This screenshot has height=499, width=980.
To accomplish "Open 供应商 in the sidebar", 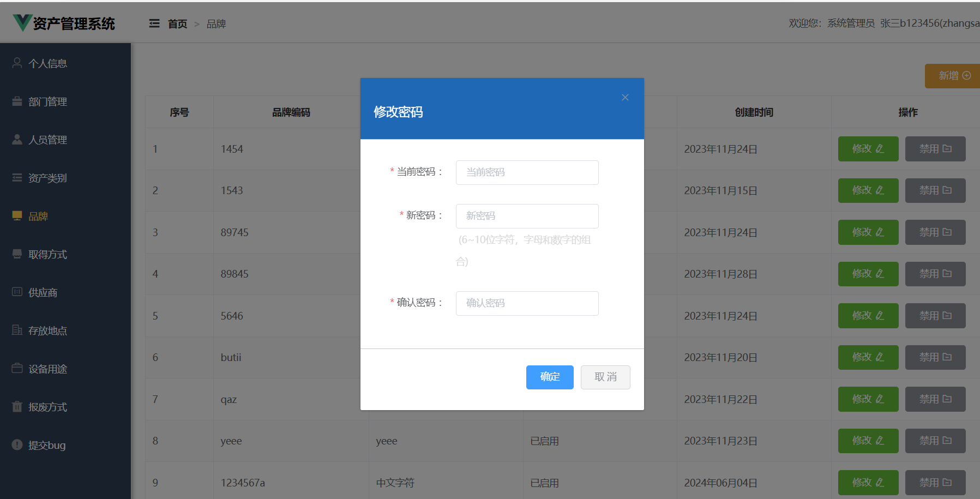I will coord(65,292).
